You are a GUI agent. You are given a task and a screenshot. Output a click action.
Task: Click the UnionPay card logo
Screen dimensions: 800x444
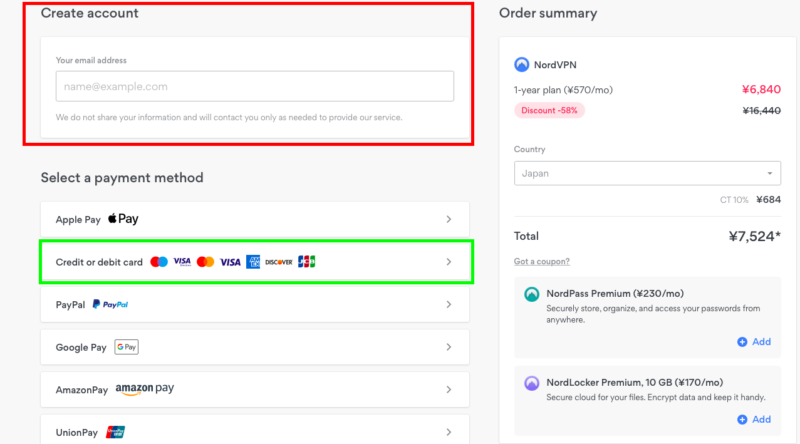click(115, 432)
